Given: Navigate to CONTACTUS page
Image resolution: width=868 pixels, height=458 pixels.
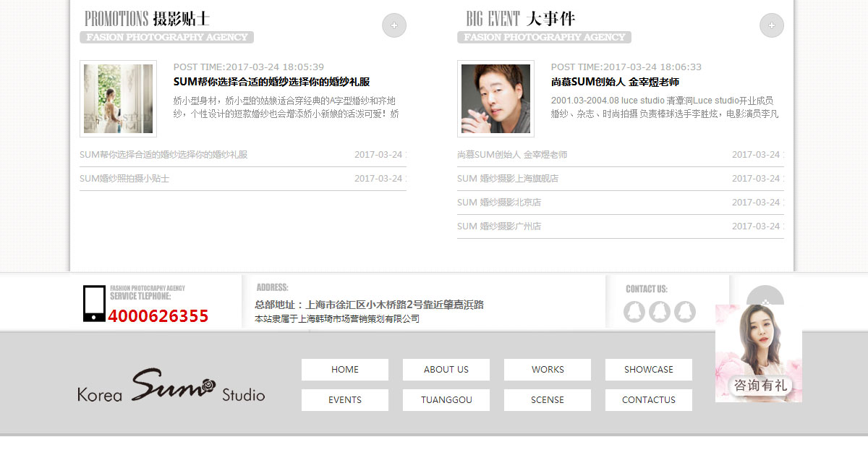Looking at the screenshot, I should (649, 400).
